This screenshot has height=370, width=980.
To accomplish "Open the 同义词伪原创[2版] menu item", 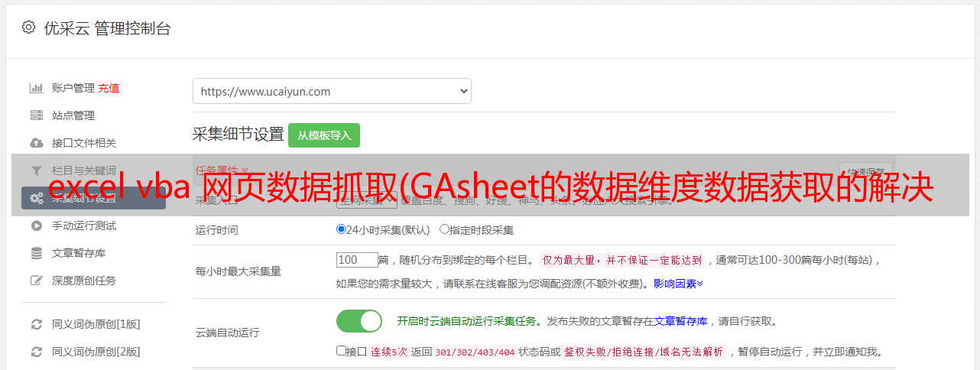I will 96,352.
